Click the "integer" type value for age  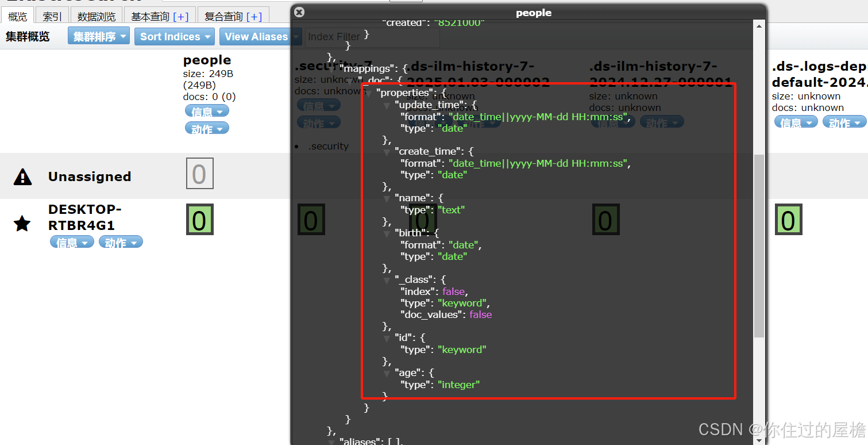tap(458, 385)
